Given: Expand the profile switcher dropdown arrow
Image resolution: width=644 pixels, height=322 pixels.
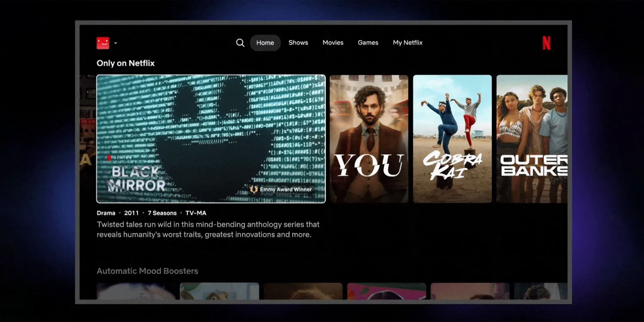Looking at the screenshot, I should tap(115, 43).
